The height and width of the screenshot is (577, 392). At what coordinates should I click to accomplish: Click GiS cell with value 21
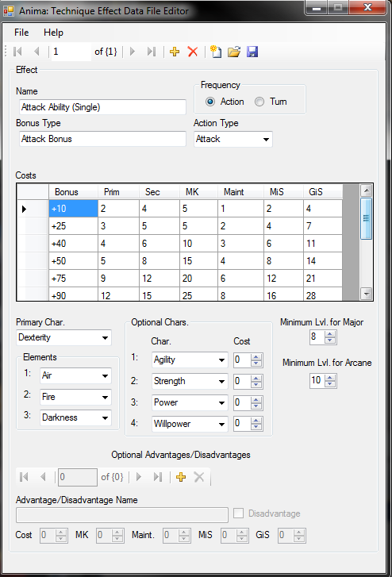[x=323, y=279]
